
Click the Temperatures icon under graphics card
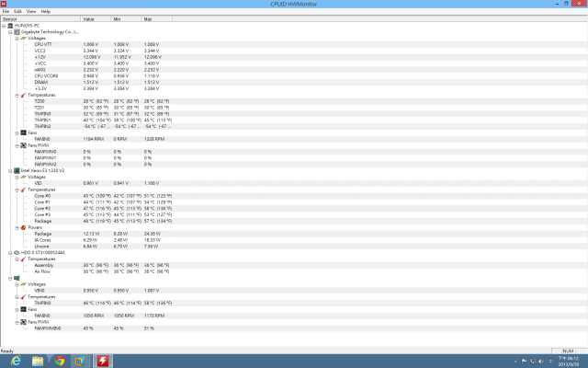click(23, 296)
